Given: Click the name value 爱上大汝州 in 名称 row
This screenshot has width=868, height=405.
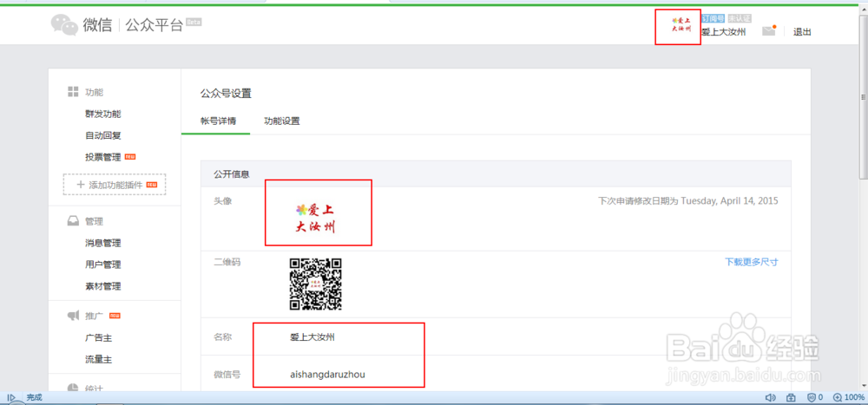Looking at the screenshot, I should (x=312, y=336).
